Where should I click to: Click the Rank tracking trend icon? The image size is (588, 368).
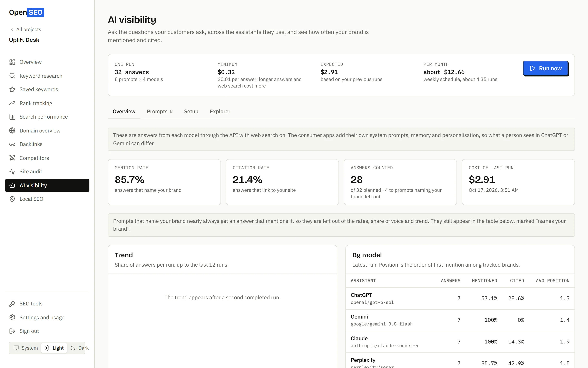(12, 103)
